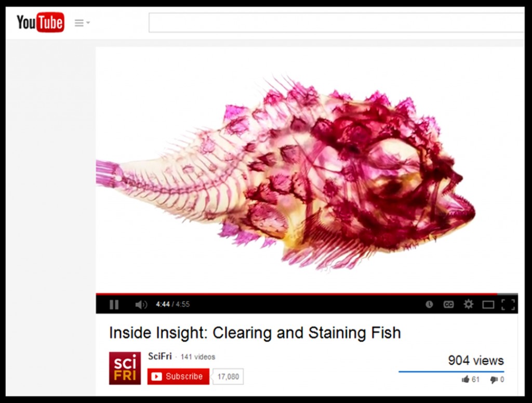Switch to theater mode view
The image size is (532, 403).
[x=488, y=305]
